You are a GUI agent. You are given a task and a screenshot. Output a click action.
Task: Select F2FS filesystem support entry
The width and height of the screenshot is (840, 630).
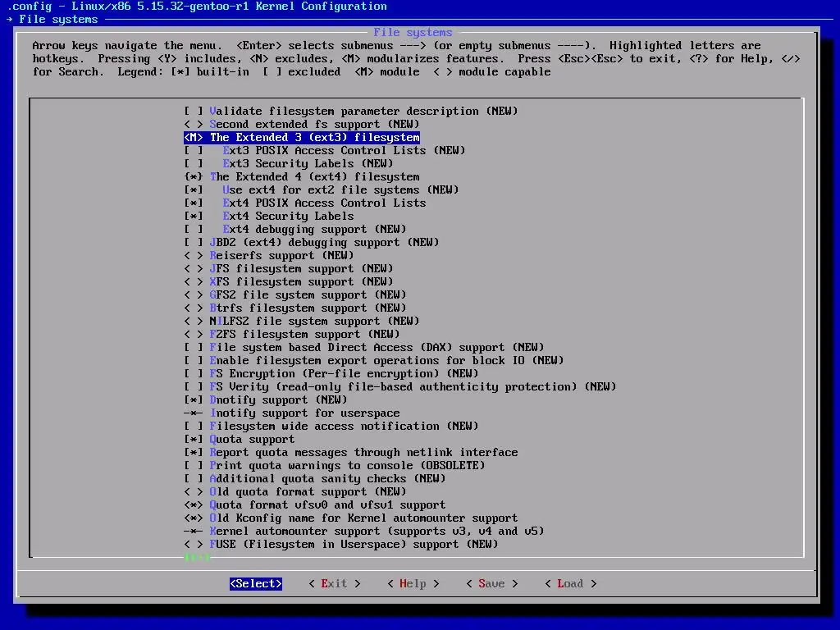pos(292,335)
